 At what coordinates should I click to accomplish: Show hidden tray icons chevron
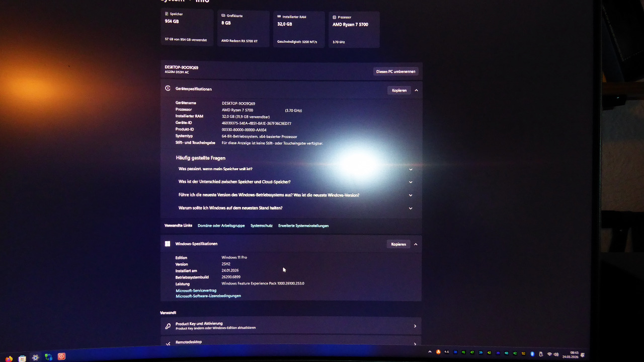pos(430,352)
